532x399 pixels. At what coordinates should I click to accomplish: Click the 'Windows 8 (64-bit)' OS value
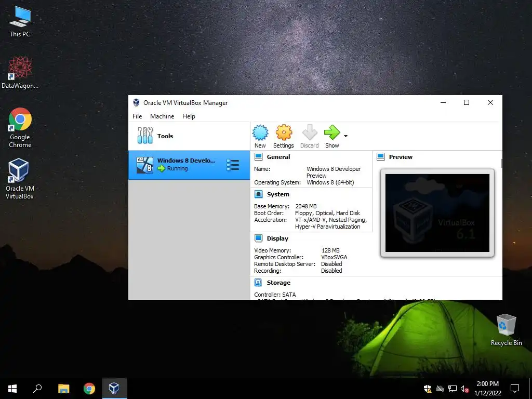[x=330, y=182]
